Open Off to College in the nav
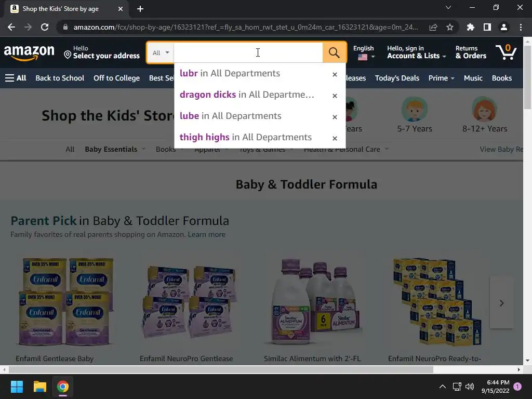 pos(117,78)
